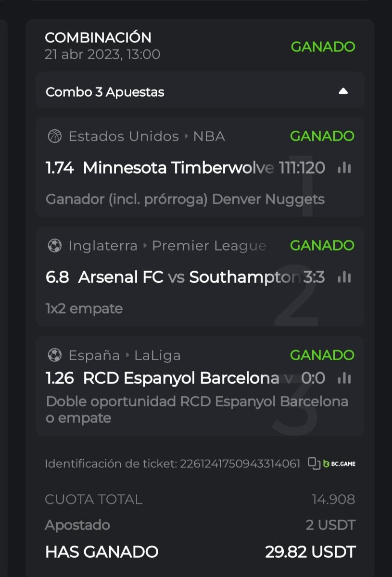Image resolution: width=392 pixels, height=577 pixels.
Task: Click the Premier League football icon
Action: click(54, 246)
